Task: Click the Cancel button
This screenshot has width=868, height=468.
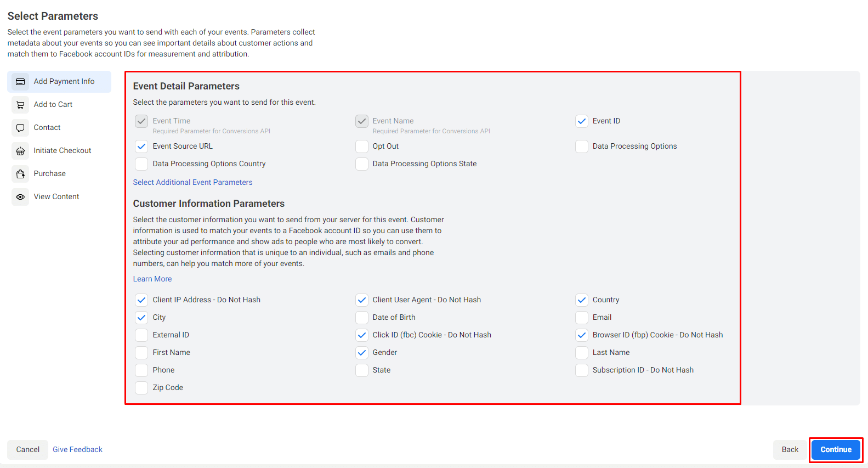Action: click(x=28, y=449)
